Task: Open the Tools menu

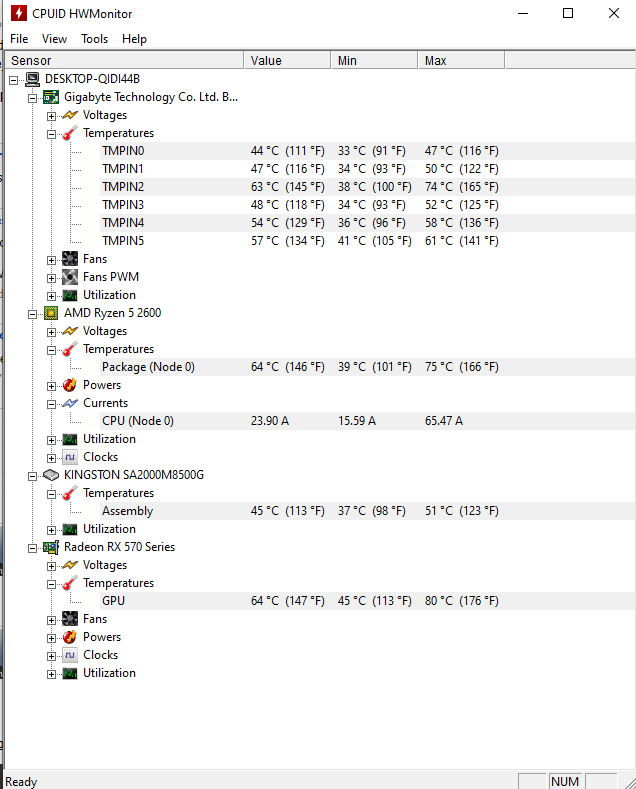Action: tap(95, 39)
